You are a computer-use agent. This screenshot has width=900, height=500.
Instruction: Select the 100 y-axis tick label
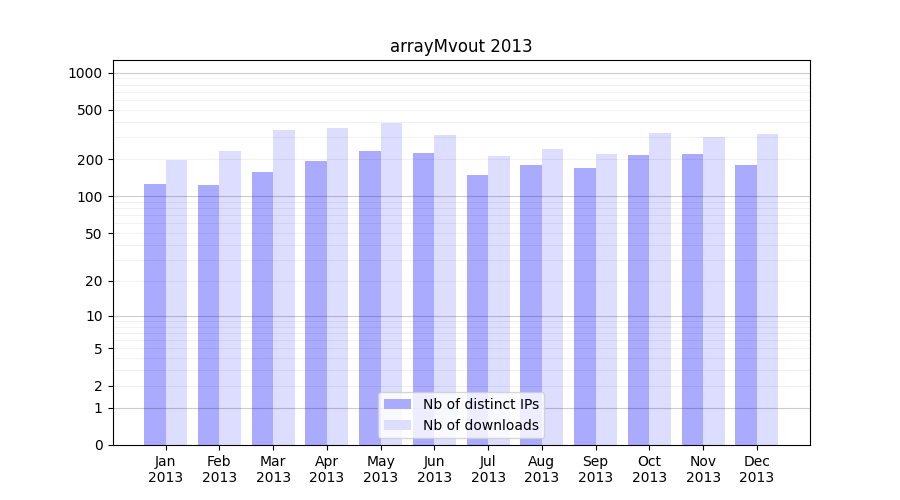pyautogui.click(x=89, y=197)
